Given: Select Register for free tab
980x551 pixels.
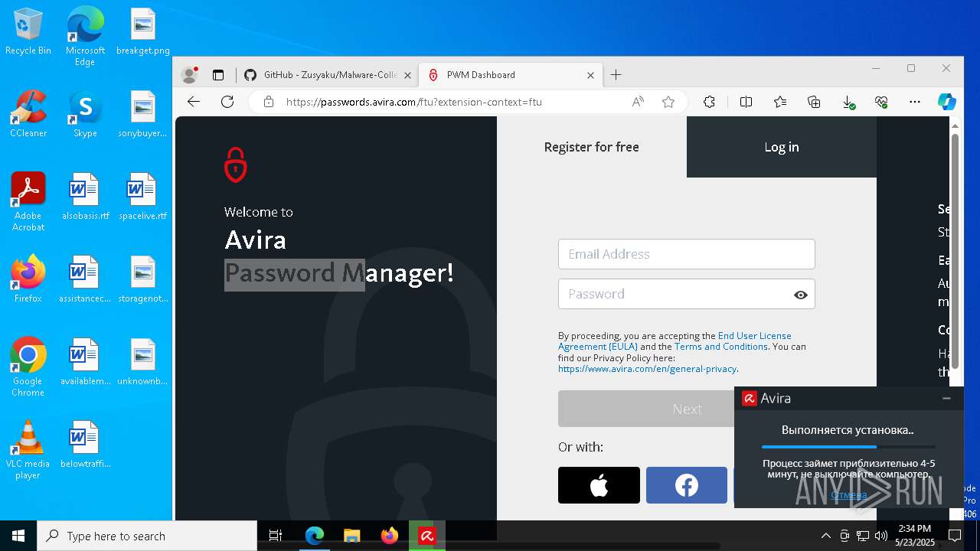Looking at the screenshot, I should (592, 147).
